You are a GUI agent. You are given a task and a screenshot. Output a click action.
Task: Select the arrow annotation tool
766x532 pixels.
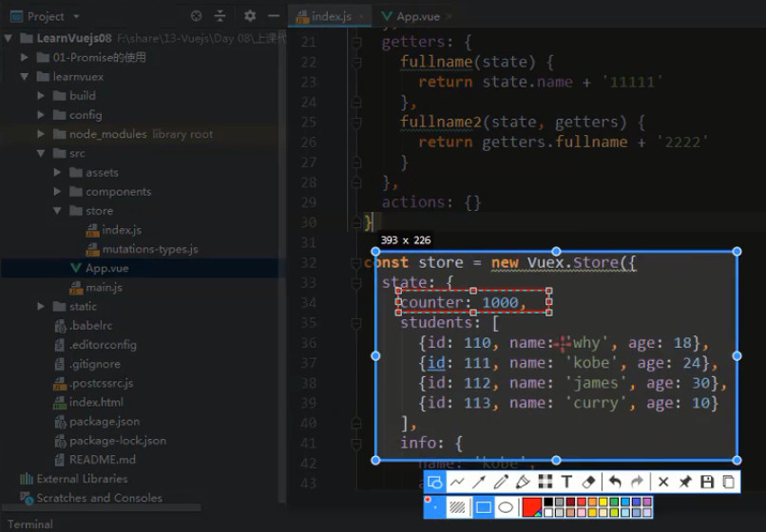click(479, 483)
